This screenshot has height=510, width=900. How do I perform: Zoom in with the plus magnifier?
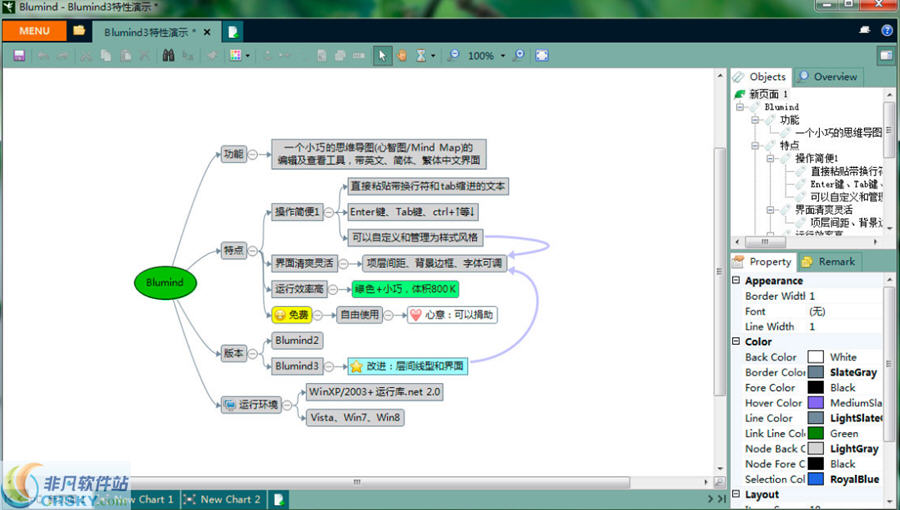pos(519,56)
